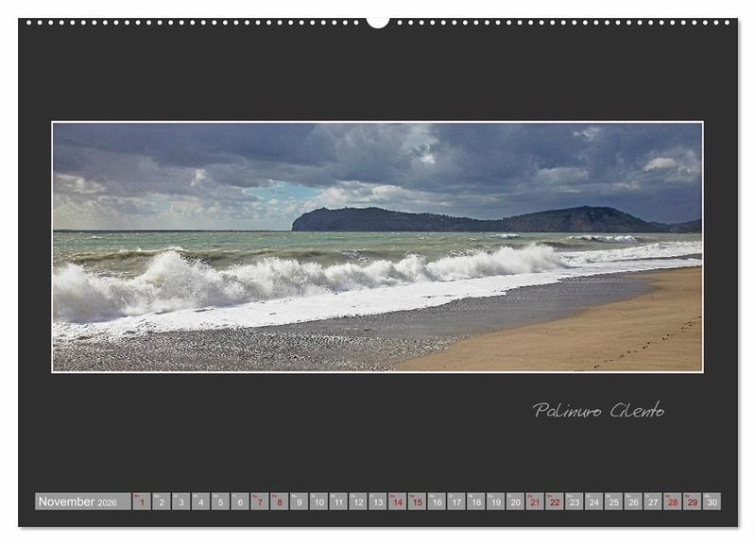The image size is (756, 545).
Task: Select day 18 in the calendar strip
Action: point(475,502)
